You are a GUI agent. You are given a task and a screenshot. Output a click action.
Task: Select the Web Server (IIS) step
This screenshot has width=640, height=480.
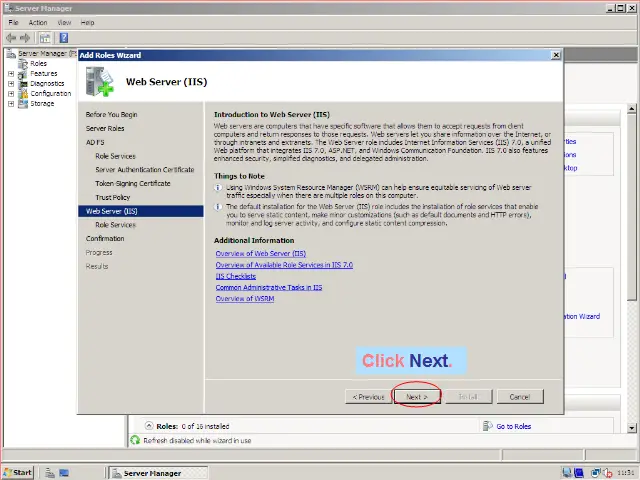point(141,211)
